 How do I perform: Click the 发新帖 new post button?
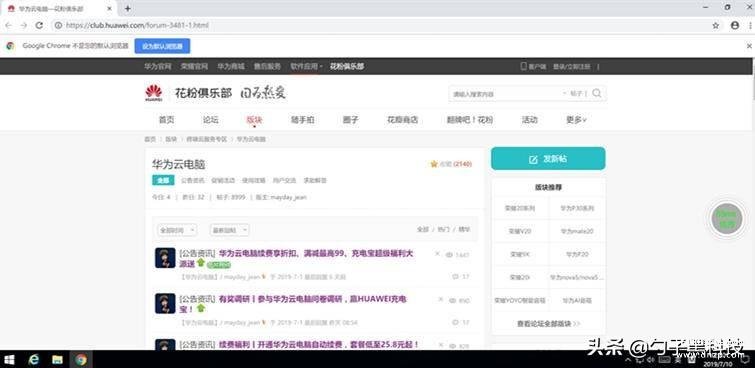(548, 159)
